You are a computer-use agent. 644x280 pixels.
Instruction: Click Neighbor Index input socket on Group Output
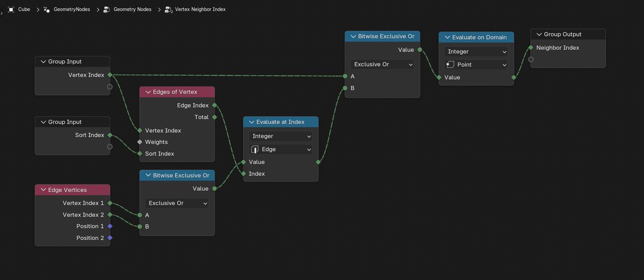(x=531, y=48)
